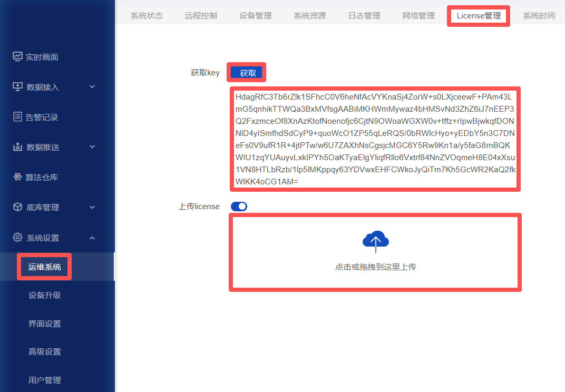Click the 数据接入 data access icon
This screenshot has height=392, width=565.
pyautogui.click(x=18, y=87)
